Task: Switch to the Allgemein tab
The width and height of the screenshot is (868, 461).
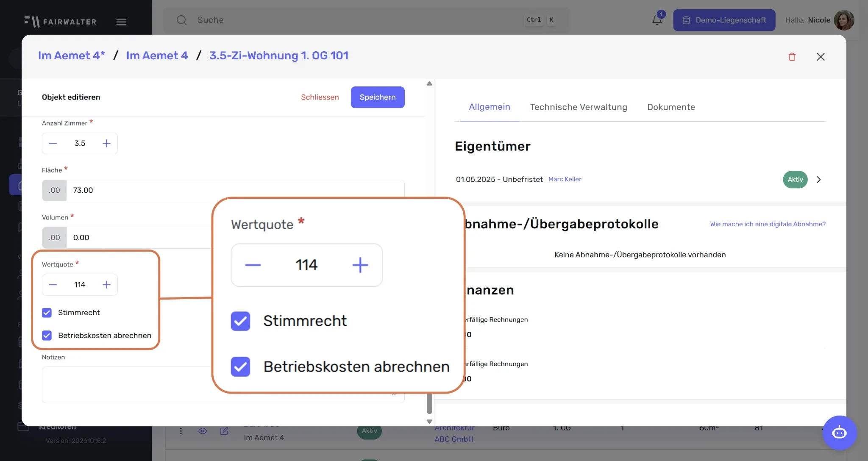Action: [490, 107]
